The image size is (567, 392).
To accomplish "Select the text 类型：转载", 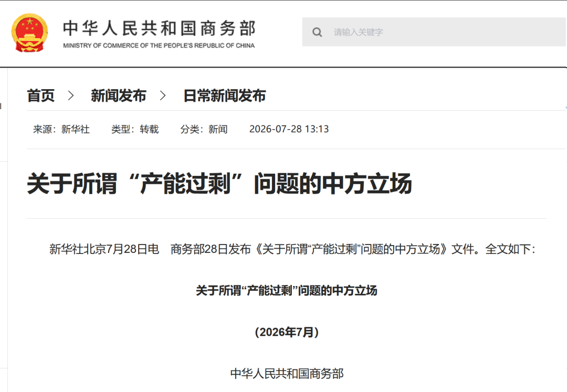I will [135, 129].
